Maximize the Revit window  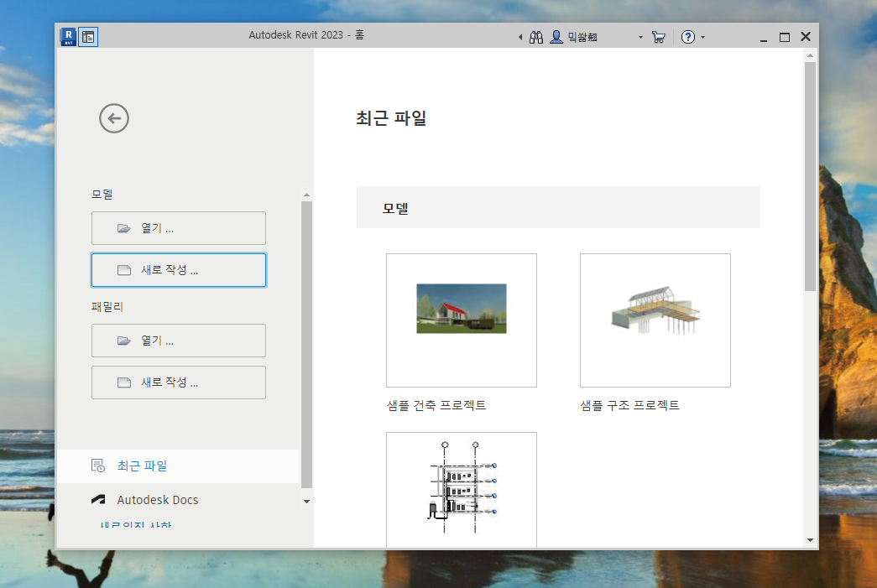tap(785, 38)
